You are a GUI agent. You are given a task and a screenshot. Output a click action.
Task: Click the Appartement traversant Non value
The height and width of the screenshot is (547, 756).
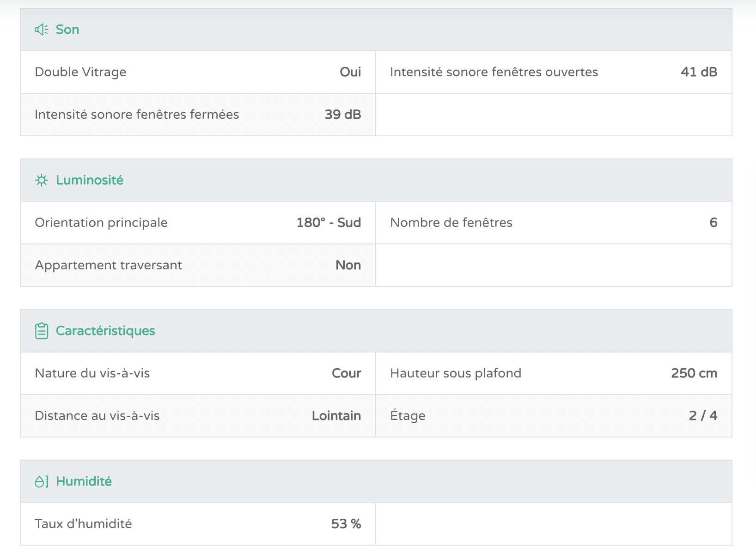pyautogui.click(x=348, y=265)
